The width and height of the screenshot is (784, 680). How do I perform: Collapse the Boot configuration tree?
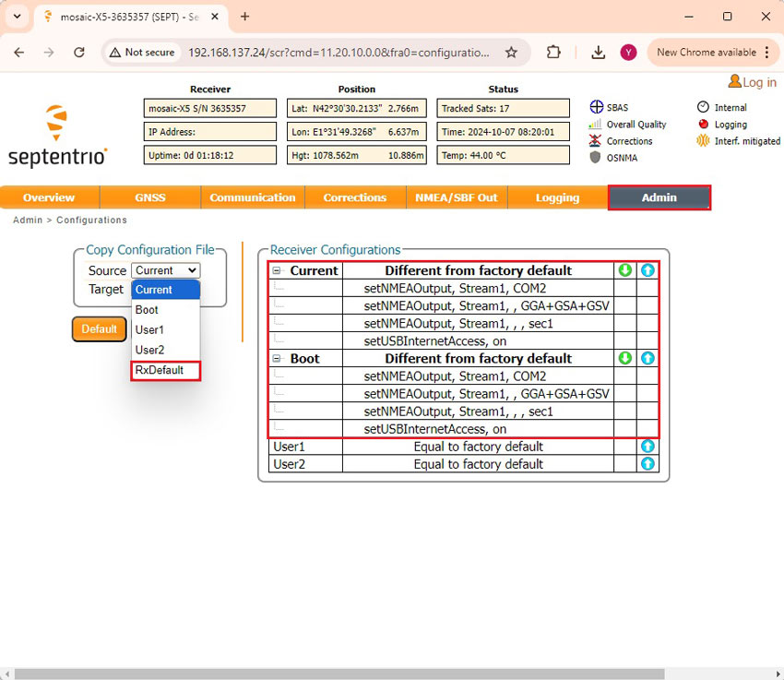[276, 359]
